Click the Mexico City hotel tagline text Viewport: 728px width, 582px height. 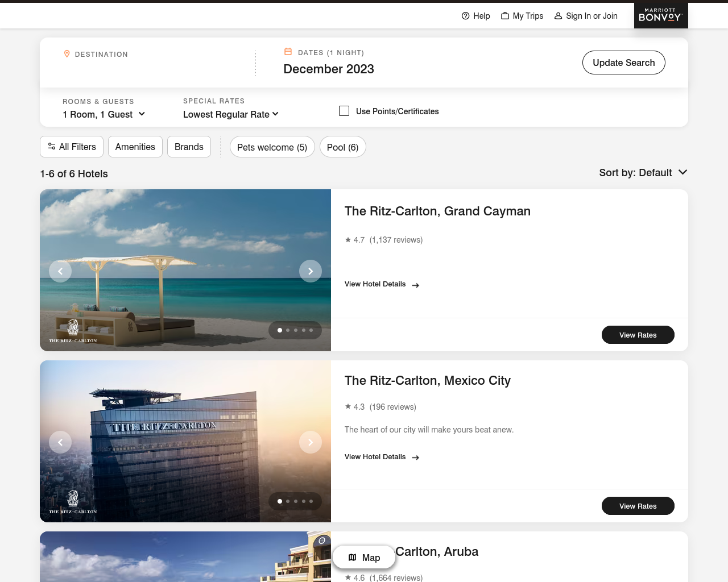click(x=429, y=430)
